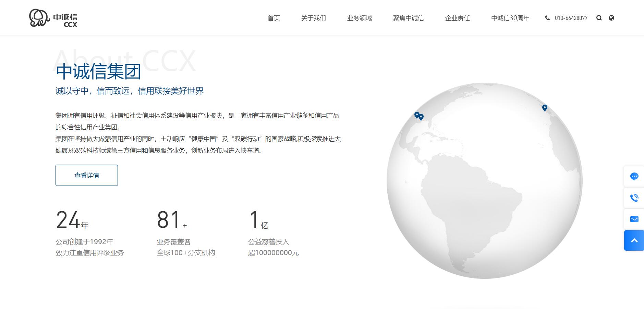Click the email envelope sidebar icon
The height and width of the screenshot is (309, 644).
click(x=634, y=219)
